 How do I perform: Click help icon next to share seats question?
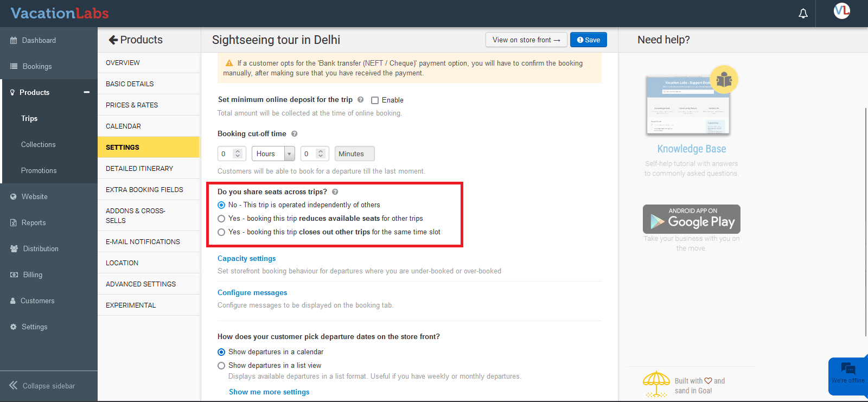[335, 192]
